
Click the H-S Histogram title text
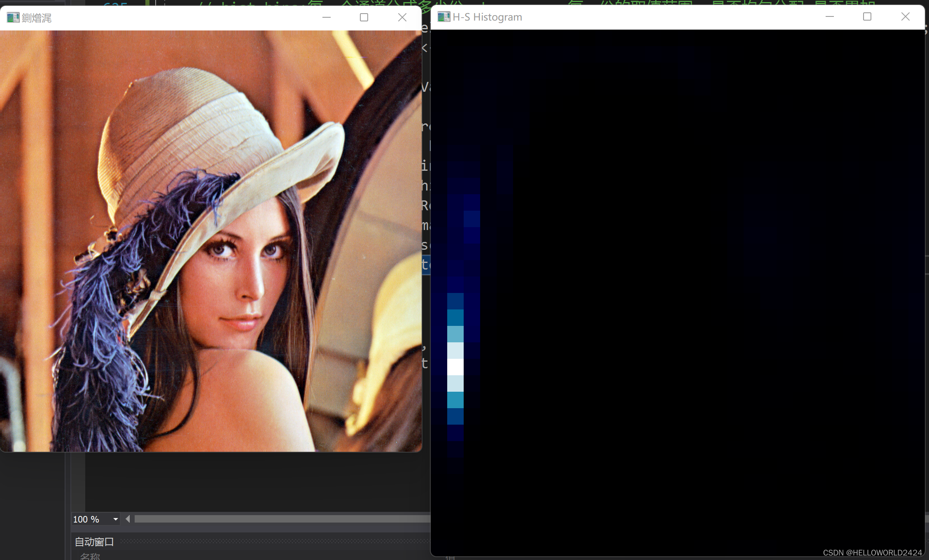[487, 17]
